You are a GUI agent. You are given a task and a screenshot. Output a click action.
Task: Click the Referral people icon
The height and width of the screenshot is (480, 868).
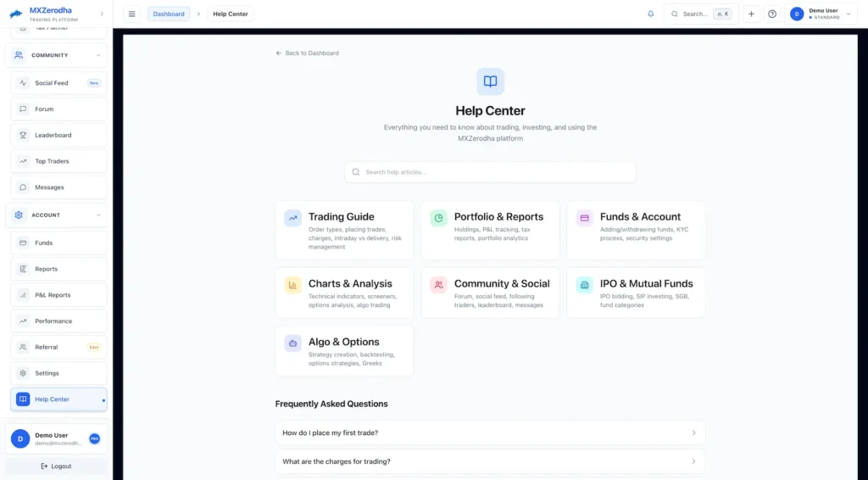pos(23,347)
